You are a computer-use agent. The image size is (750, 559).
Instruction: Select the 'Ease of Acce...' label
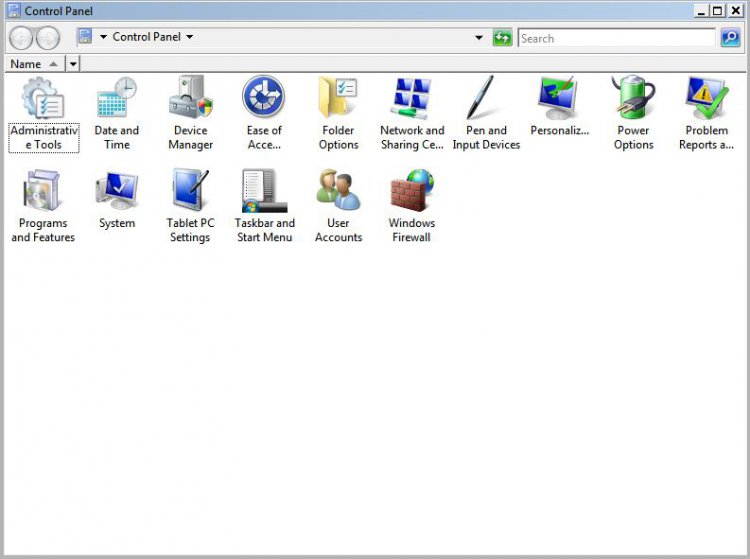[264, 138]
